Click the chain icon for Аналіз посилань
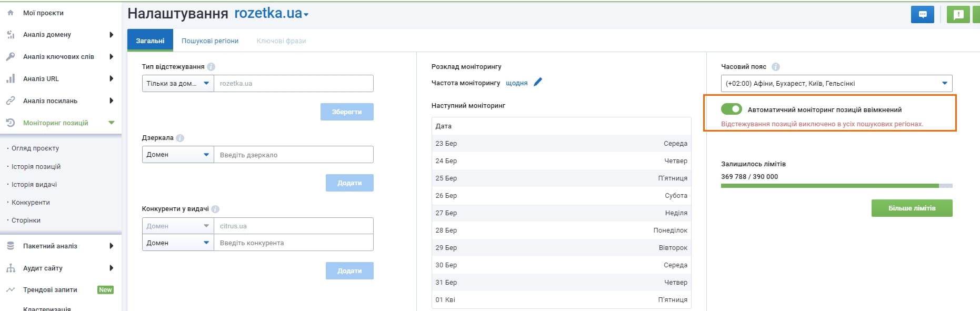The width and height of the screenshot is (980, 311). (11, 101)
